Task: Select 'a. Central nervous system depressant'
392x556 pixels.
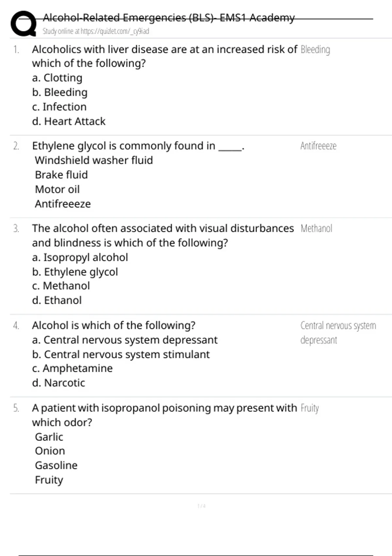Action: [x=125, y=340]
